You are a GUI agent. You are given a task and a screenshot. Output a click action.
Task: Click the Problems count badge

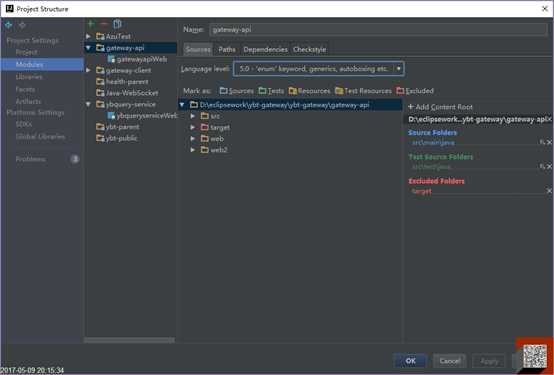coord(75,159)
